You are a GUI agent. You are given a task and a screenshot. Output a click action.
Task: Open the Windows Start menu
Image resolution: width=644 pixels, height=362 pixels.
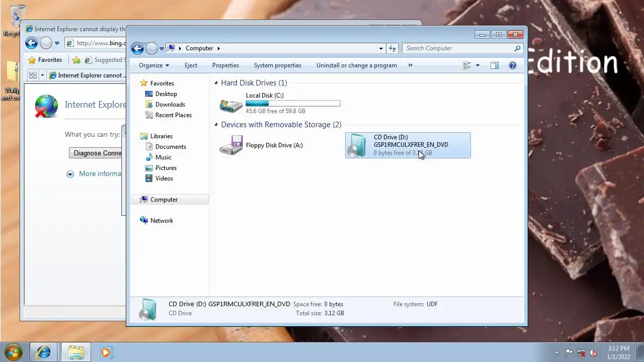point(14,352)
